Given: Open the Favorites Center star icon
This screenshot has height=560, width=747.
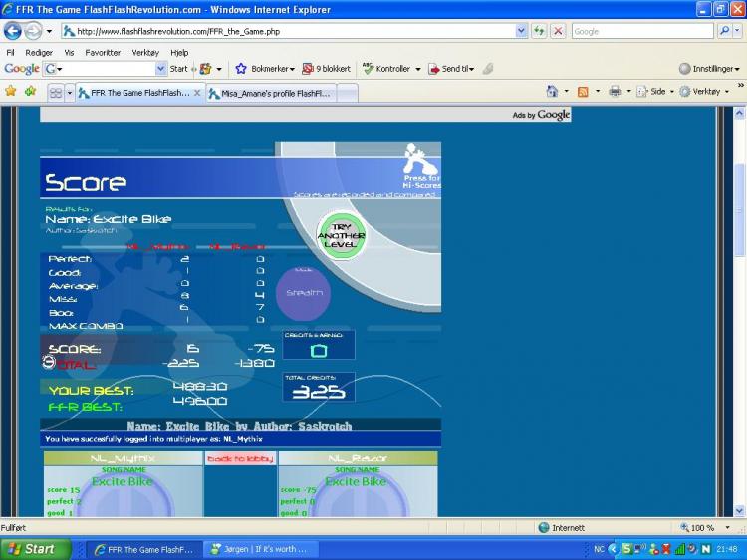Looking at the screenshot, I should click(11, 91).
